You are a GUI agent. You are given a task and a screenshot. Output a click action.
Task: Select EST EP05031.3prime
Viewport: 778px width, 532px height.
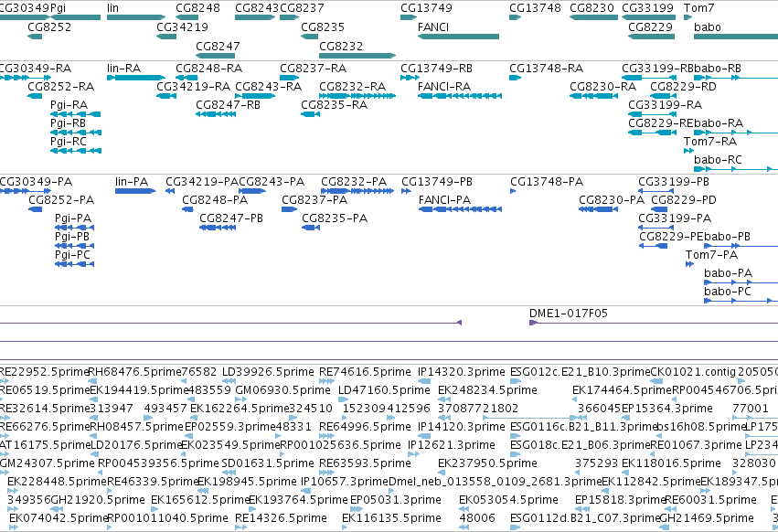396,500
